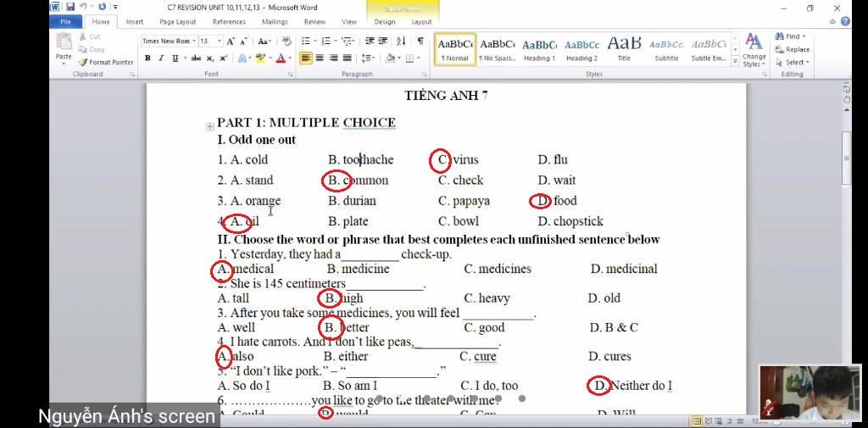
Task: Expand the Styles gallery More arrow
Action: [x=735, y=62]
